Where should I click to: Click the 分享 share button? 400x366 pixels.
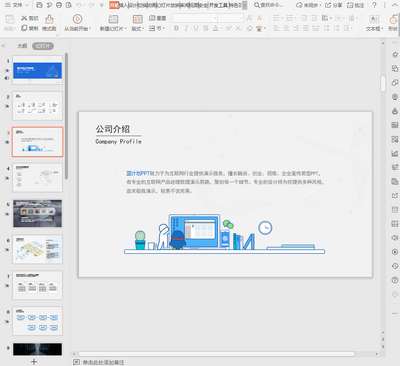pos(334,5)
